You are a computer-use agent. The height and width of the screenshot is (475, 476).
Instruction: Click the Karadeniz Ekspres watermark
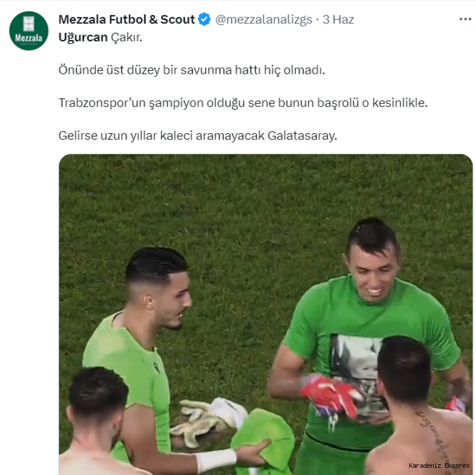[x=439, y=465]
